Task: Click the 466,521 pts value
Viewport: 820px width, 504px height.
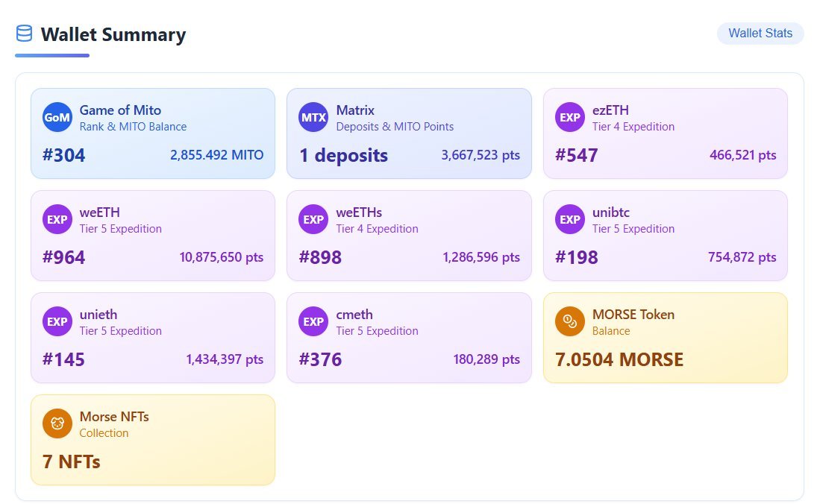Action: click(x=742, y=155)
